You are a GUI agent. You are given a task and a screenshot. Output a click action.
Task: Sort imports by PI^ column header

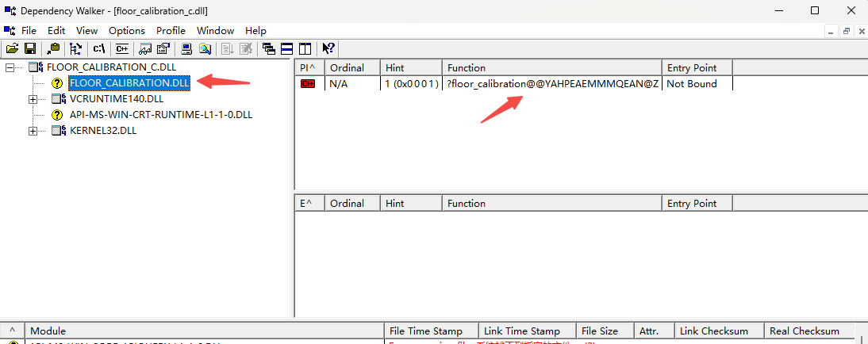[x=309, y=68]
